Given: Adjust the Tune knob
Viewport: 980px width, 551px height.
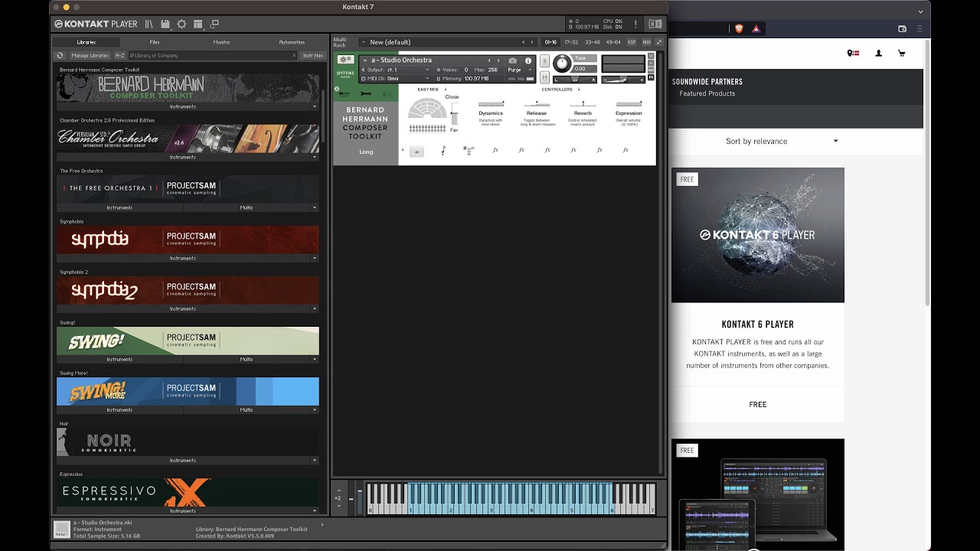Looking at the screenshot, I should pyautogui.click(x=562, y=64).
